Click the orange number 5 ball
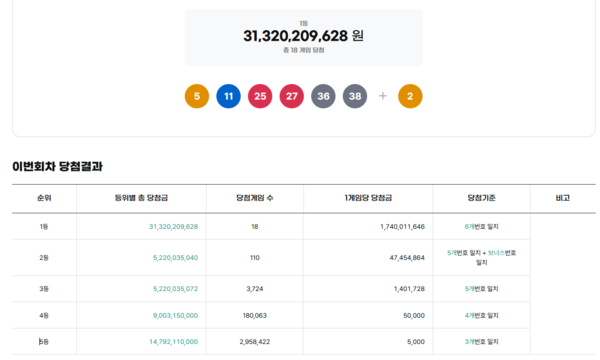The image size is (600, 360). click(x=197, y=96)
